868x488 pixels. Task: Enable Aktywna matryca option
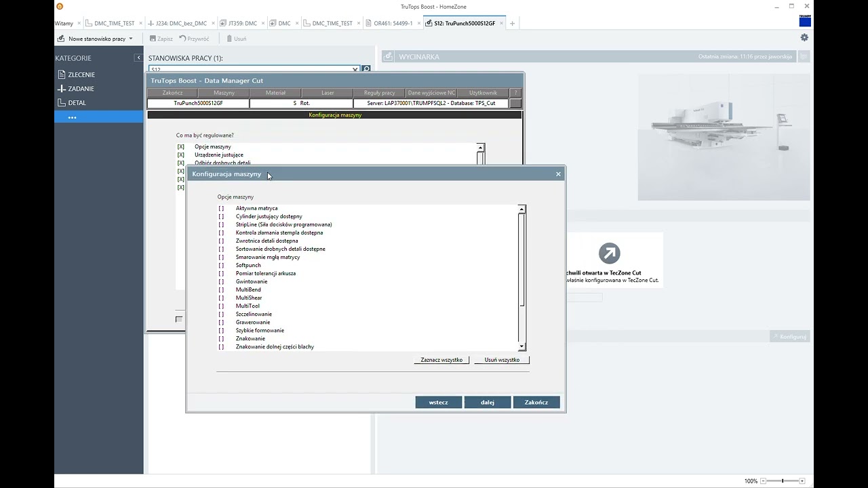(x=221, y=208)
